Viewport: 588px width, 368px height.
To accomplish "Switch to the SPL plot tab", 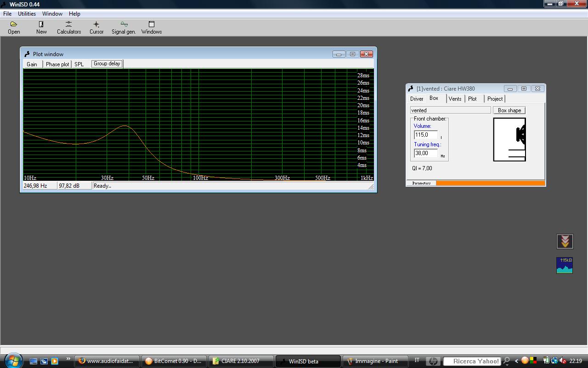I will click(79, 64).
